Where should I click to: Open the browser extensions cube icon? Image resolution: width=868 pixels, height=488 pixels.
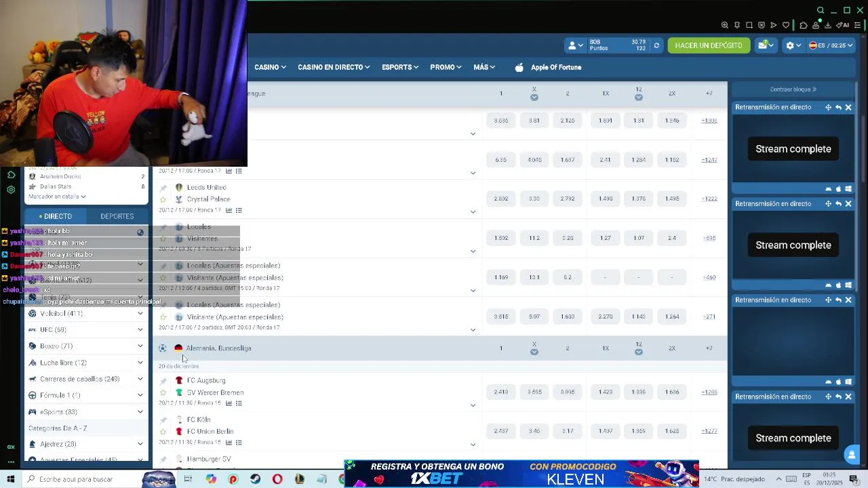804,25
